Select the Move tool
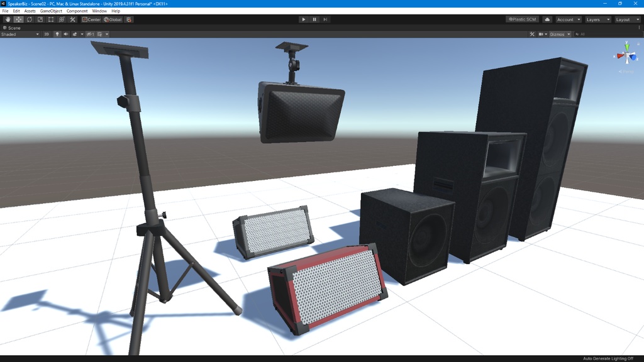Image resolution: width=644 pixels, height=362 pixels. click(18, 19)
